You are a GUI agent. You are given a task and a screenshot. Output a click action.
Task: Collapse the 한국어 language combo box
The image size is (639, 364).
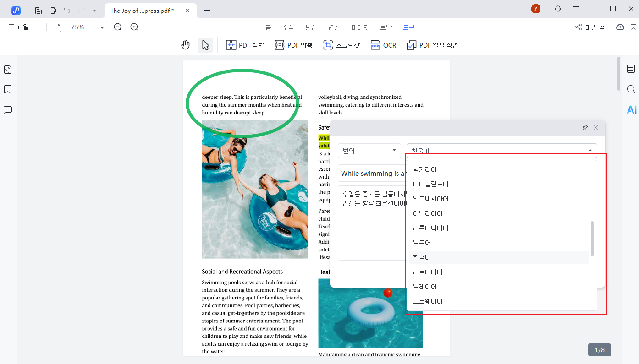[590, 151]
